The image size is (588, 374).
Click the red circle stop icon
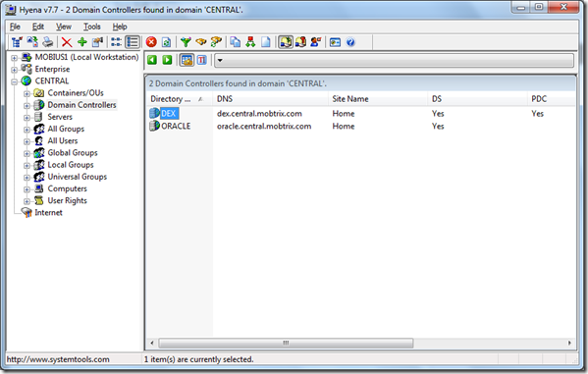(151, 42)
